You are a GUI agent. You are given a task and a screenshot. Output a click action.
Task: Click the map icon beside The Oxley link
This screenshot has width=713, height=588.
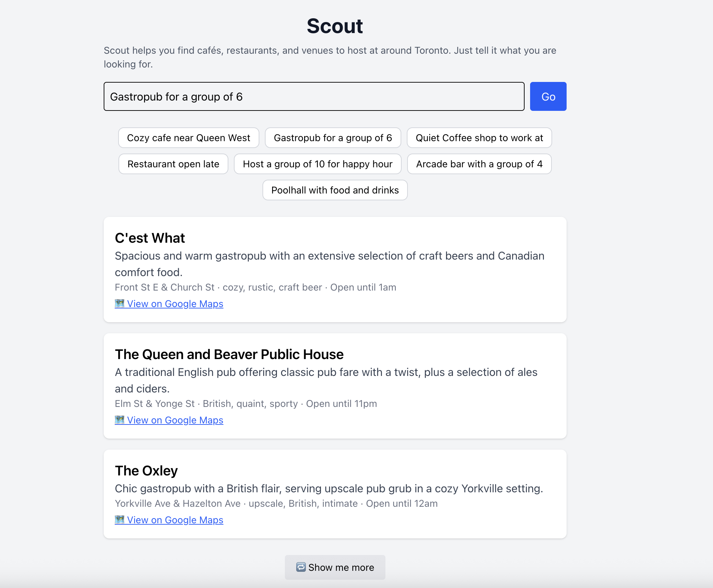coord(119,520)
